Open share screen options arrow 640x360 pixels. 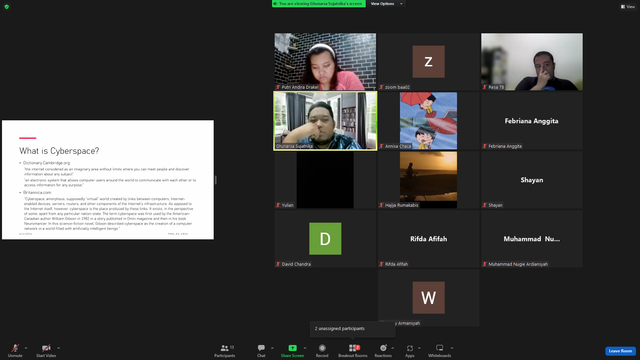coord(305,348)
